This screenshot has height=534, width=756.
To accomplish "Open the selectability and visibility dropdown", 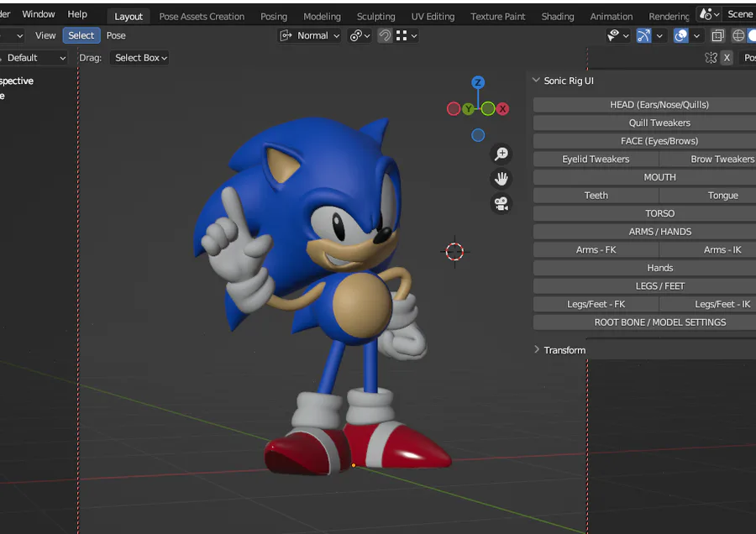I will point(617,35).
